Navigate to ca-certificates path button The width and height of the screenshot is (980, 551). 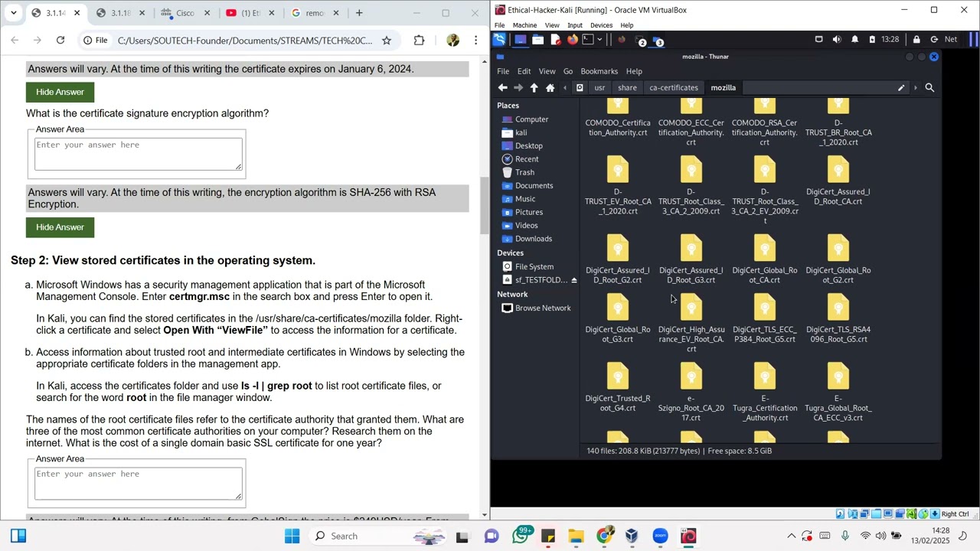(x=674, y=88)
